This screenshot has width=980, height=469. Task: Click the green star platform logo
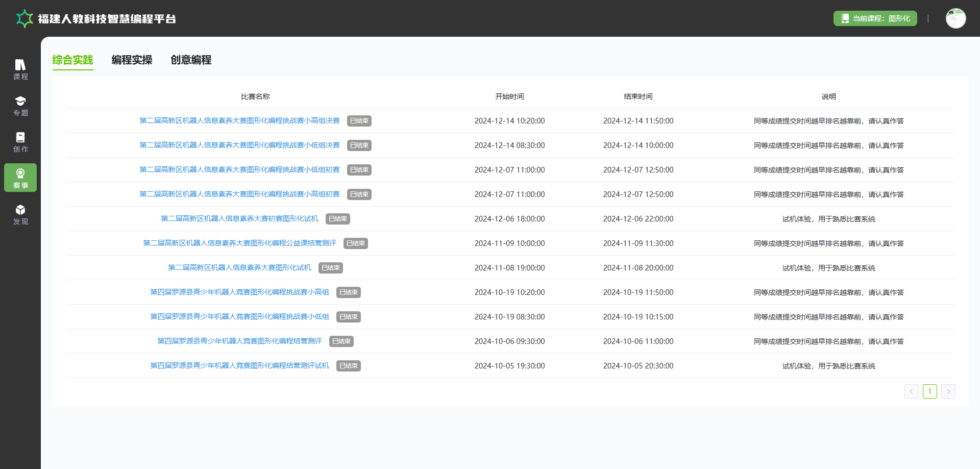click(24, 19)
